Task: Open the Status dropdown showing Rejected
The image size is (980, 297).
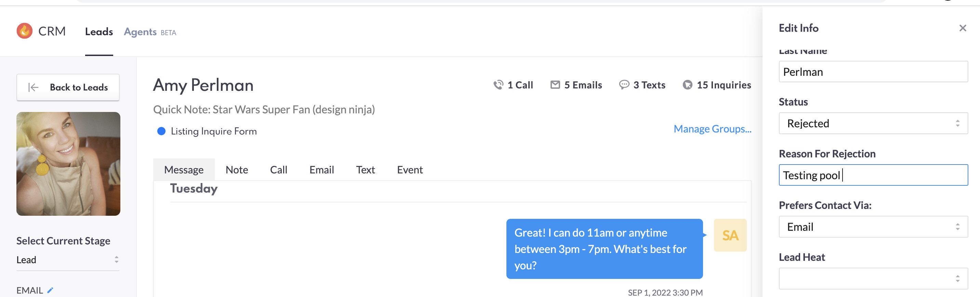Action: (873, 124)
